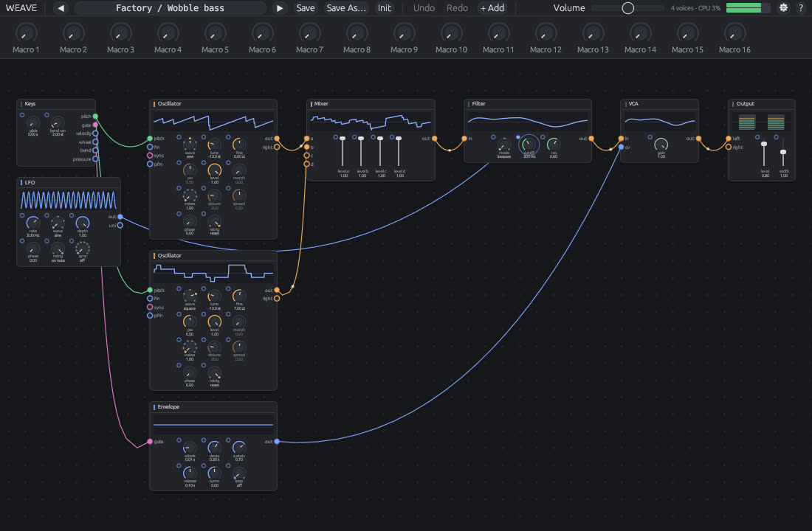Reset the patch with Init
The width and height of the screenshot is (812, 531).
(x=385, y=8)
